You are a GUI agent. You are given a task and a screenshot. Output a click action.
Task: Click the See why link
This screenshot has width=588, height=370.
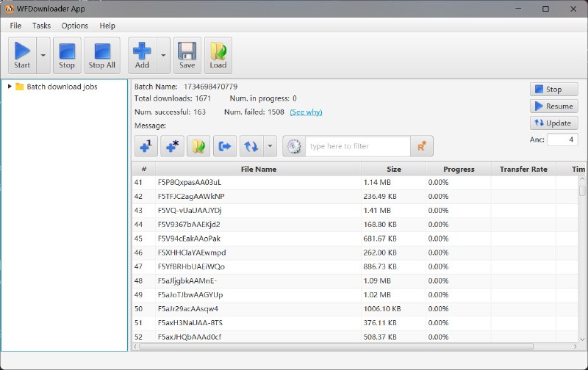[x=306, y=112]
